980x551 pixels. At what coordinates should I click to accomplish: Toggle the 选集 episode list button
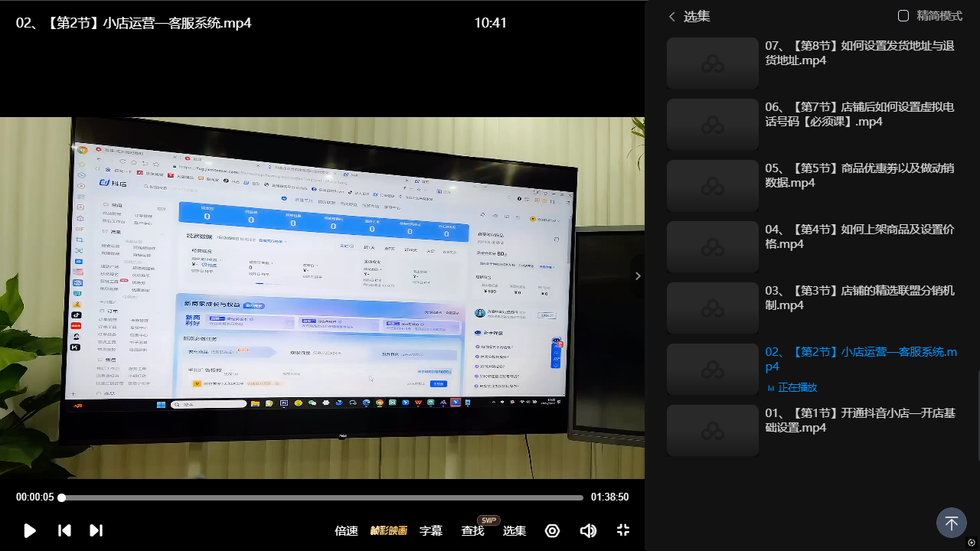514,530
